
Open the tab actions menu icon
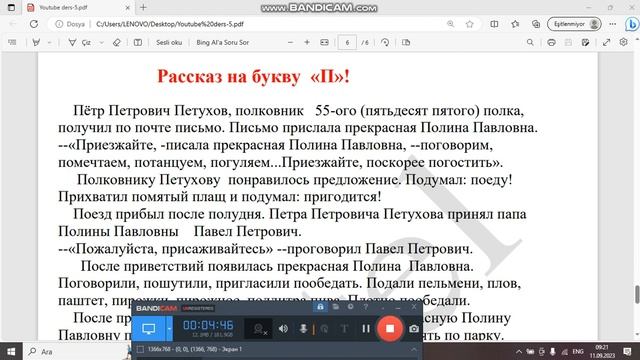pos(11,7)
